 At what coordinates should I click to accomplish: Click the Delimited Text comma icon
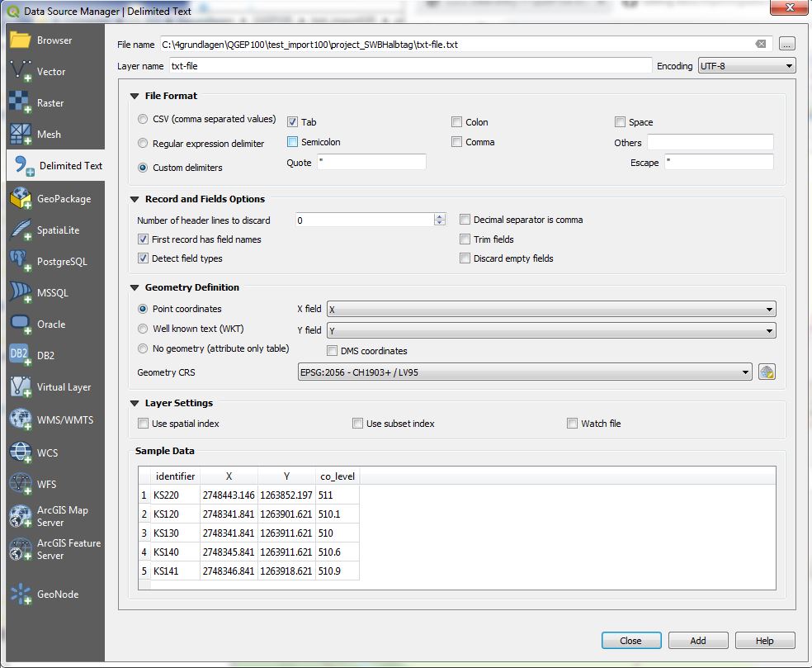point(23,166)
